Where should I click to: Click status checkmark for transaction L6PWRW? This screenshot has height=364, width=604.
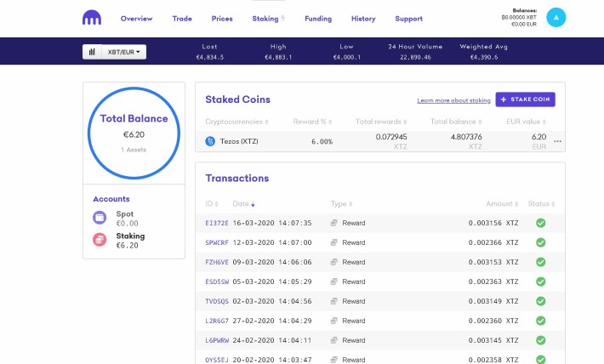point(541,340)
